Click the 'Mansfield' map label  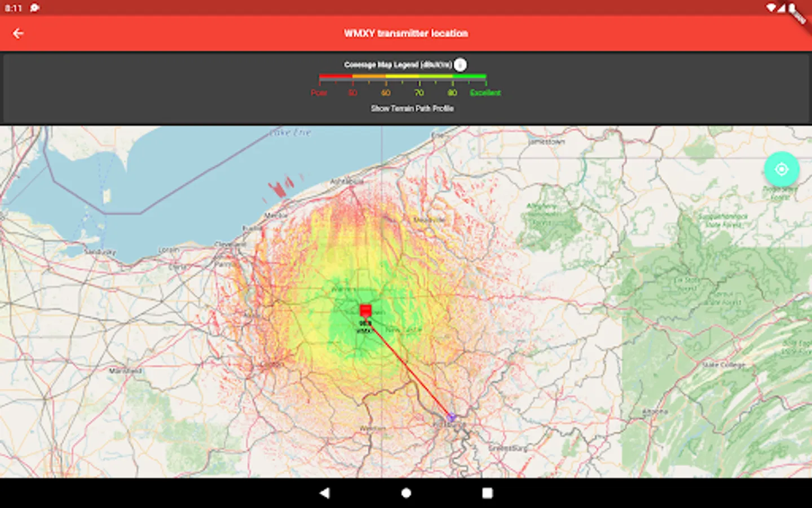(125, 371)
